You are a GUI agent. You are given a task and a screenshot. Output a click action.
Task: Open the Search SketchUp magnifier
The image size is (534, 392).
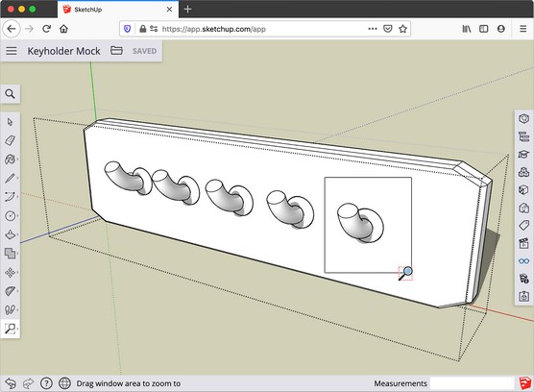pyautogui.click(x=11, y=93)
